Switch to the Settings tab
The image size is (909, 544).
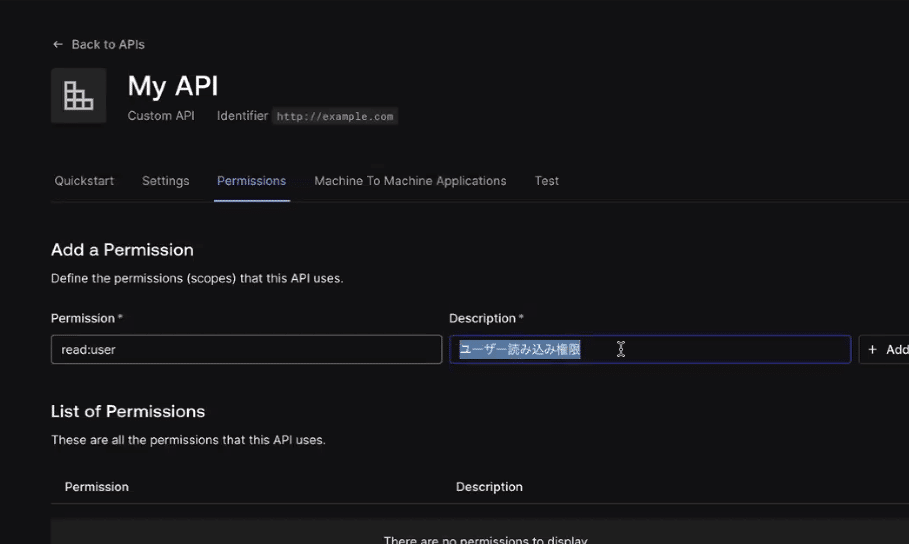click(166, 181)
